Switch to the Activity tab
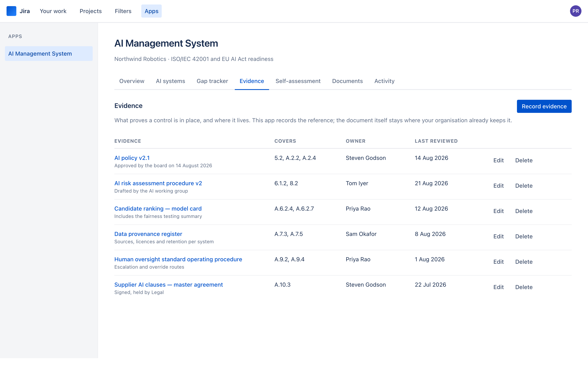 (384, 81)
